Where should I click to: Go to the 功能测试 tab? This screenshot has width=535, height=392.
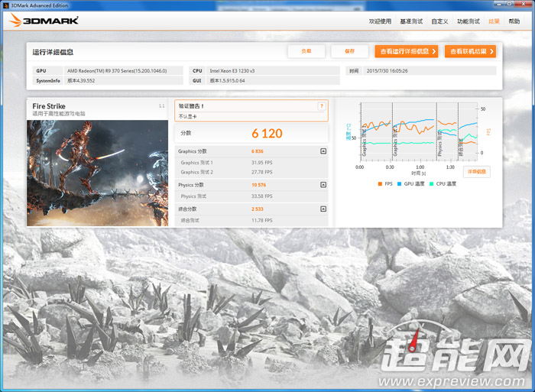click(x=468, y=21)
